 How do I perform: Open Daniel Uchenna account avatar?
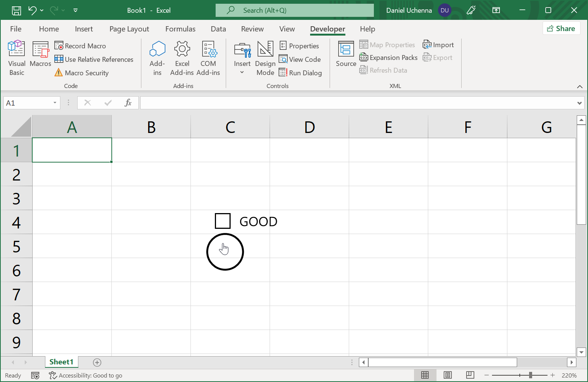(x=445, y=10)
